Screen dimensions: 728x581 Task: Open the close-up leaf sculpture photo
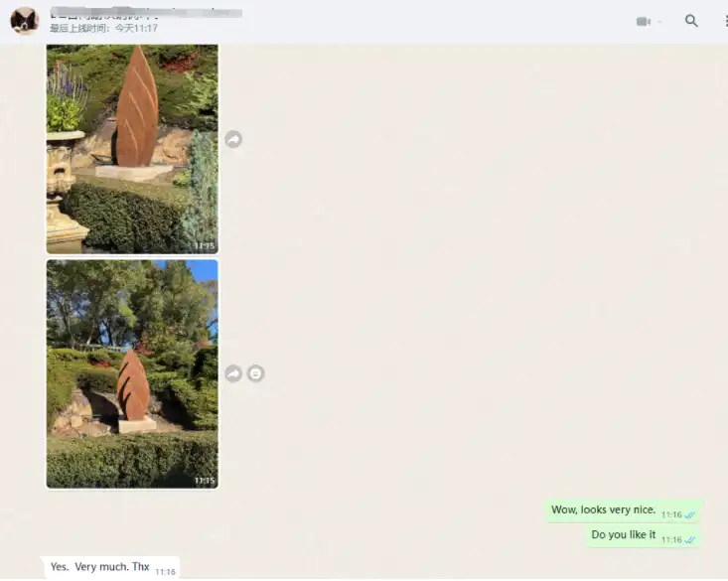pos(132,149)
